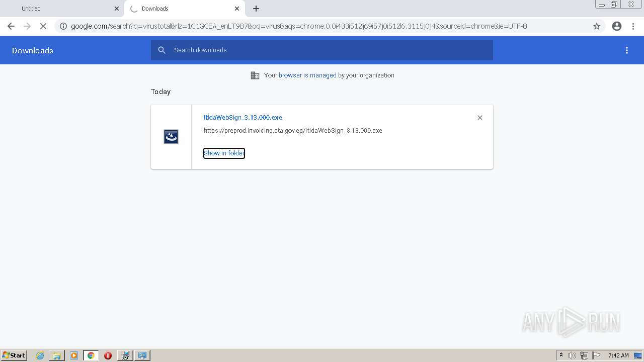Stop the page loading with X button
The height and width of the screenshot is (362, 644).
[43, 26]
